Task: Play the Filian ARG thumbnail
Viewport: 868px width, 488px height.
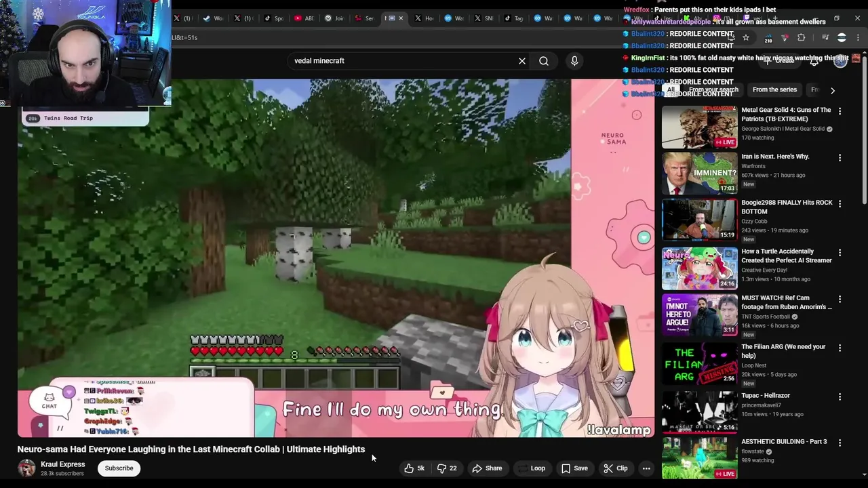Action: (699, 364)
